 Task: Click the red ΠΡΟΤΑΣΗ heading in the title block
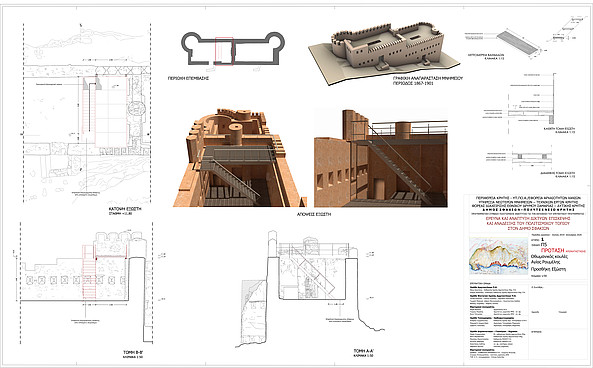click(552, 250)
